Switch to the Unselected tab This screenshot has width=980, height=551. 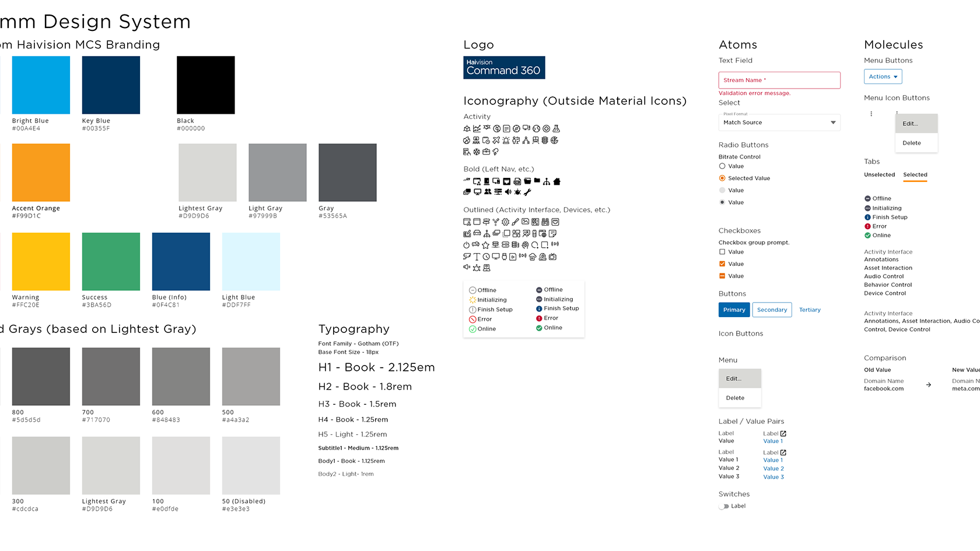click(880, 175)
